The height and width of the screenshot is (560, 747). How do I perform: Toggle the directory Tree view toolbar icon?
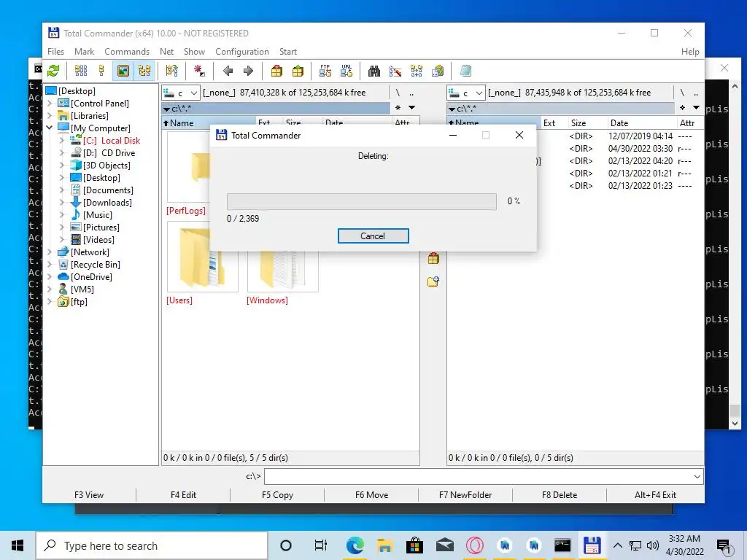tap(144, 71)
